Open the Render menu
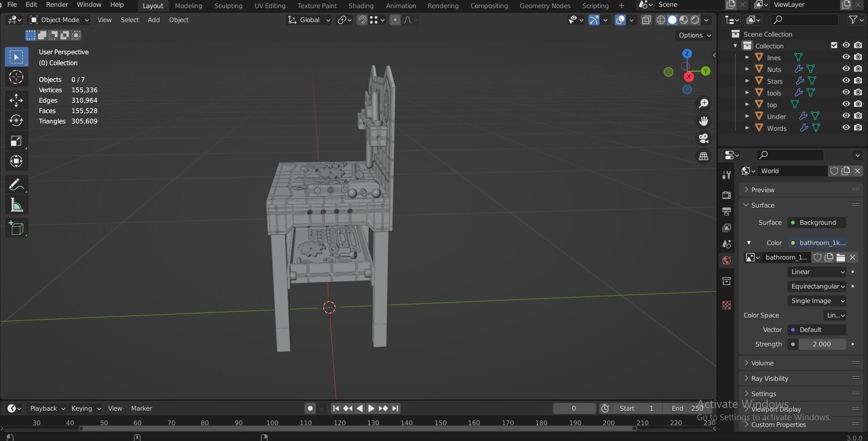Image resolution: width=868 pixels, height=441 pixels. [x=57, y=5]
